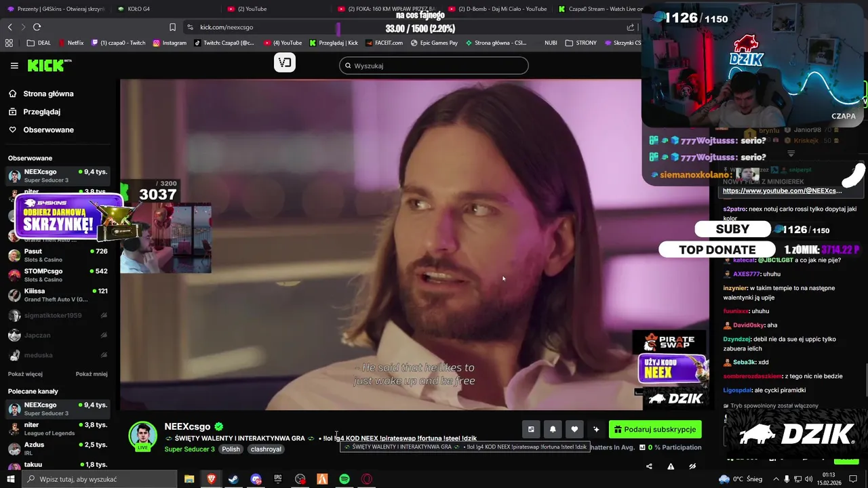Open the Instagram bookmark
This screenshot has width=868, height=488.
[170, 43]
